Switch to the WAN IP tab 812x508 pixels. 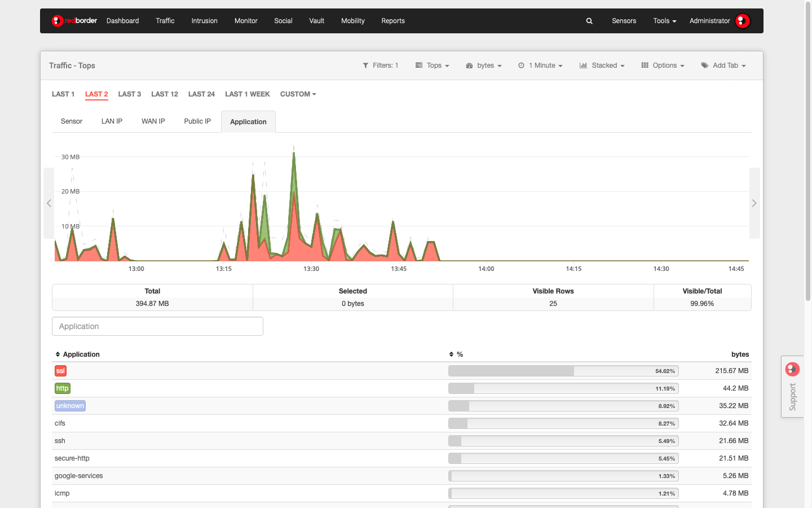pos(153,121)
